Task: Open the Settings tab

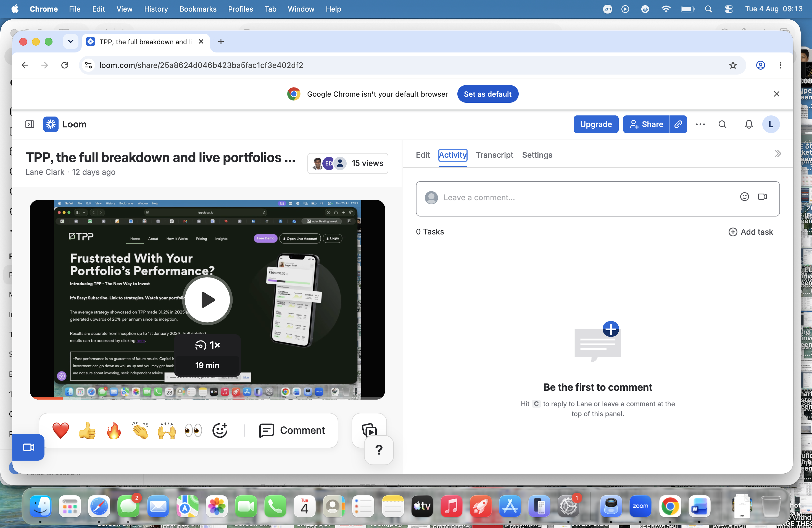Action: point(537,155)
